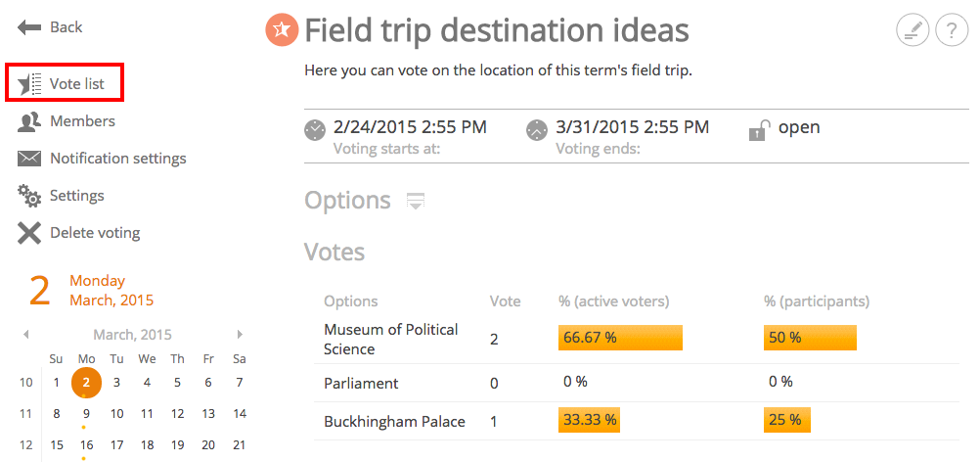Click the Settings gears icon

[28, 196]
